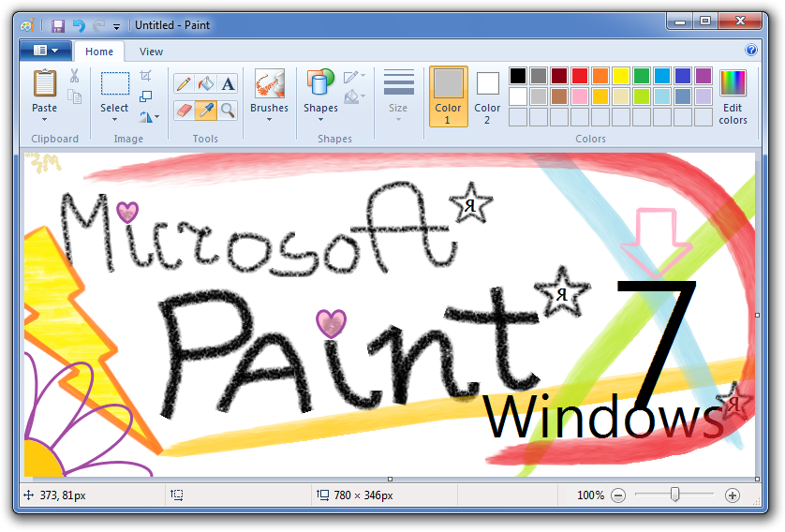The height and width of the screenshot is (532, 785).
Task: Pick the red color swatch in palette
Action: (x=580, y=76)
